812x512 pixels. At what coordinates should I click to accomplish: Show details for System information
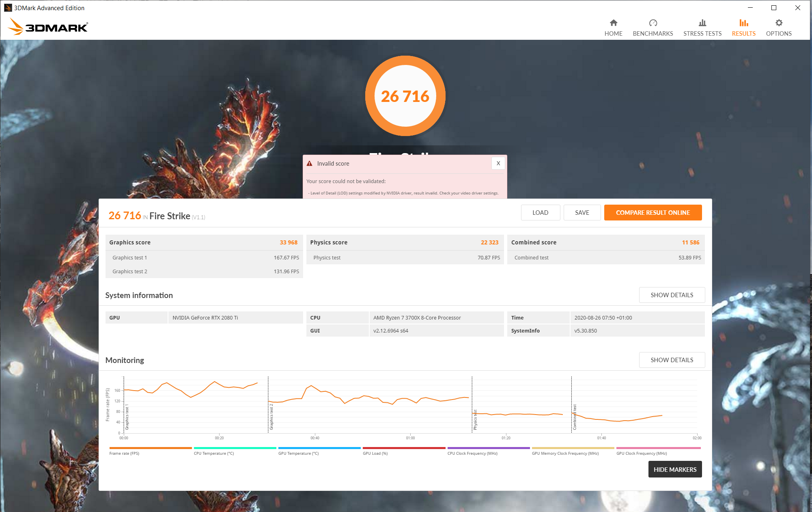pos(672,295)
